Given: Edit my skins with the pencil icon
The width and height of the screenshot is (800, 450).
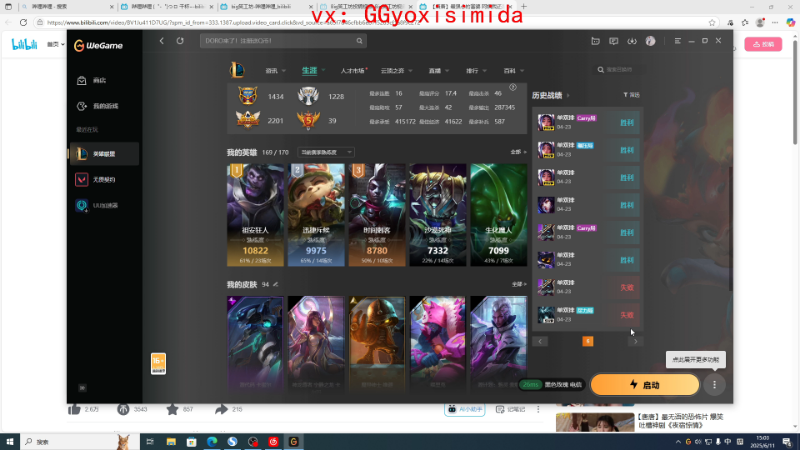Looking at the screenshot, I should (276, 284).
